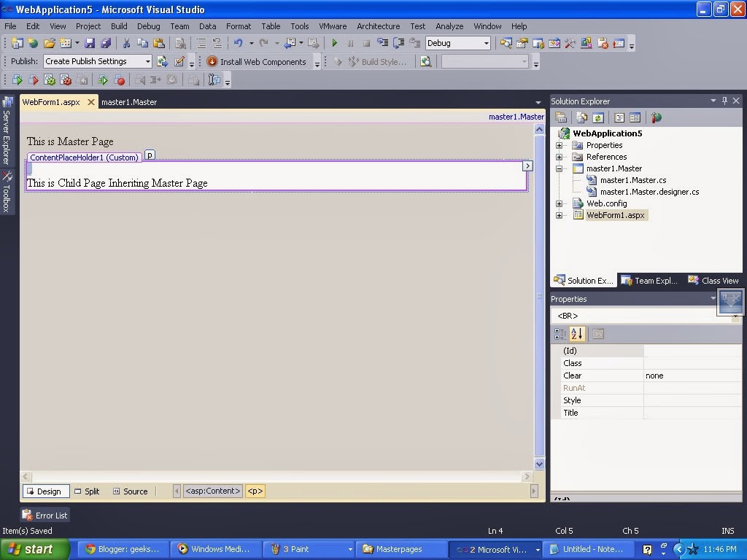Select master1.Master.designer.cs file

(x=649, y=192)
